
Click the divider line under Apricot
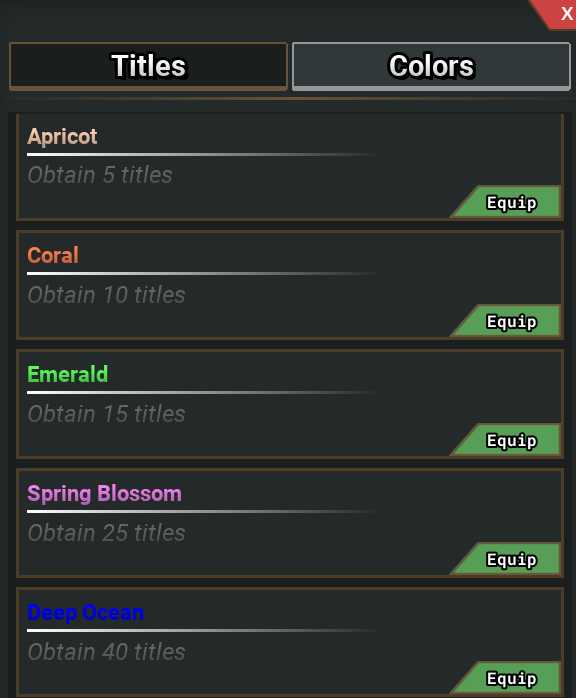coord(201,154)
